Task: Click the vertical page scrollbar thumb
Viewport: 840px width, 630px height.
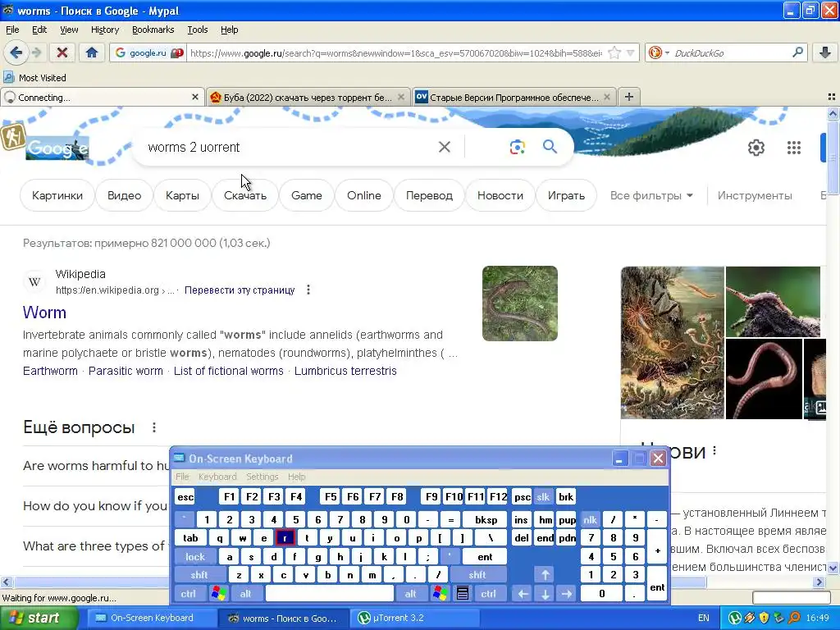Action: click(833, 157)
